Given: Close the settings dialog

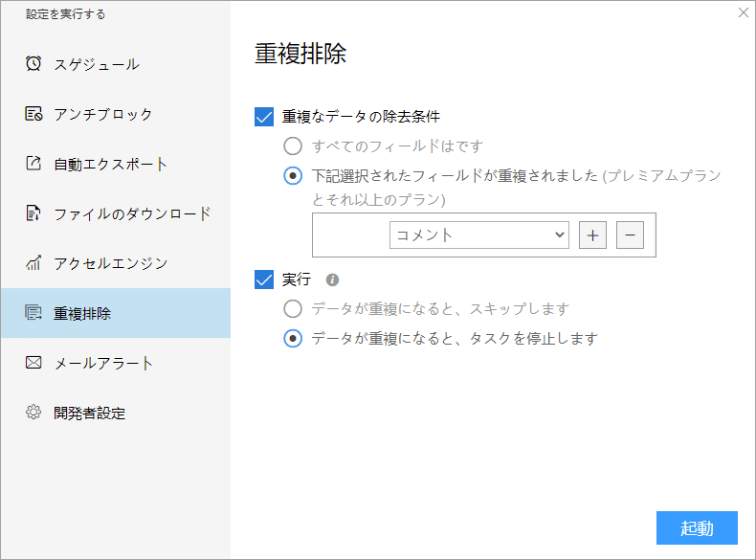Looking at the screenshot, I should pyautogui.click(x=744, y=12).
